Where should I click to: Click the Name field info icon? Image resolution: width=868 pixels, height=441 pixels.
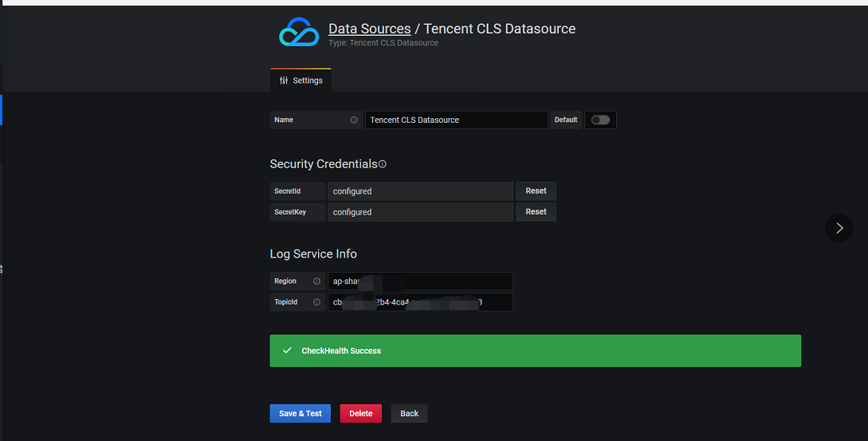[x=354, y=120]
